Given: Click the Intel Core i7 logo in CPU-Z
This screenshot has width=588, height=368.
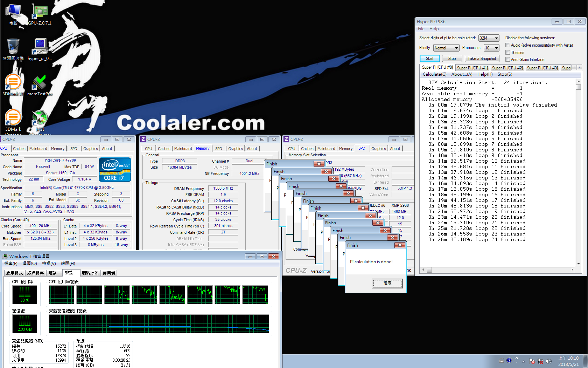Looking at the screenshot, I should click(x=115, y=170).
